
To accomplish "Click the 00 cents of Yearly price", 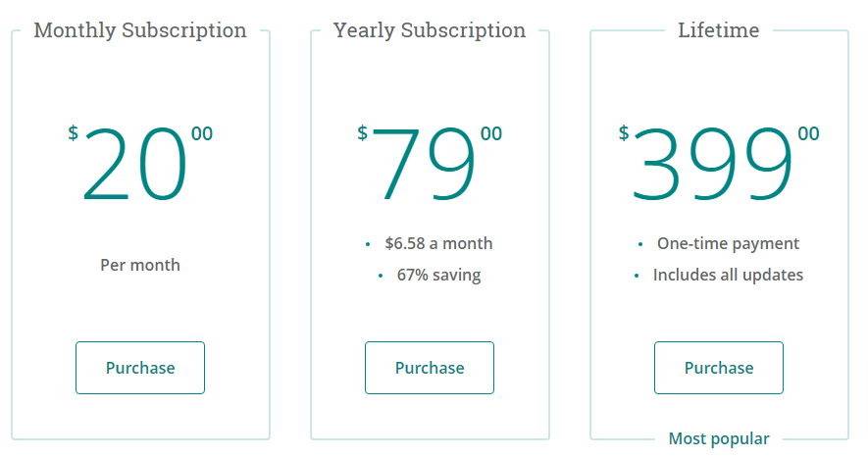I will [491, 133].
